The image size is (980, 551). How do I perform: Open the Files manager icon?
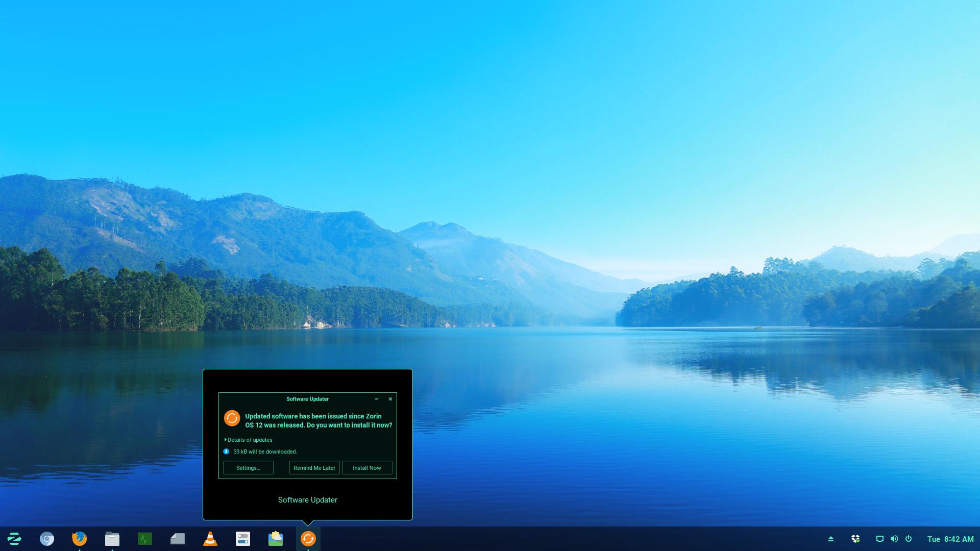pyautogui.click(x=112, y=539)
